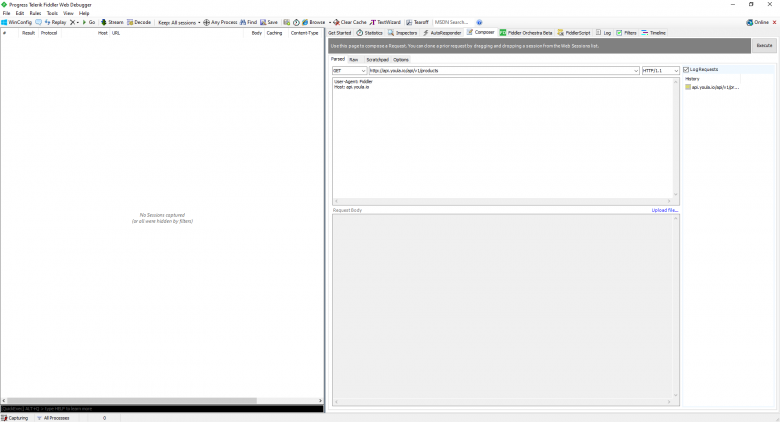Click All Processes filter in status bar
The height and width of the screenshot is (422, 780).
click(x=53, y=418)
